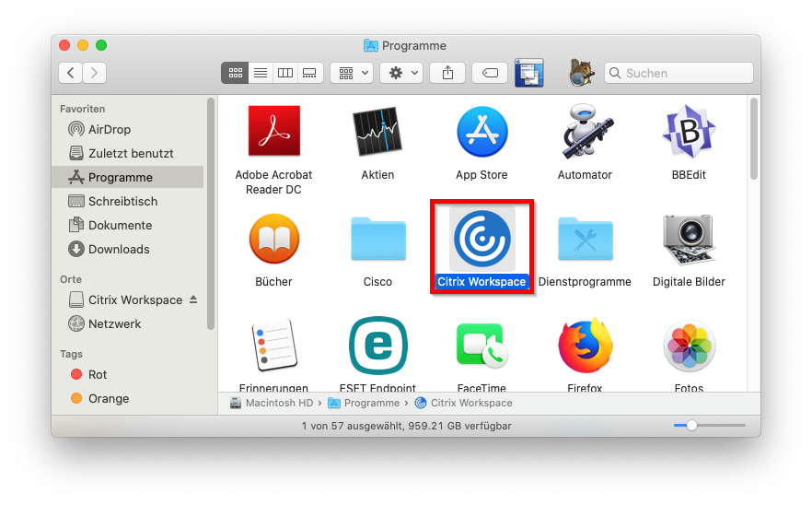Click the sidebar vertical scrollbar
The width and height of the screenshot is (812, 505).
210,214
